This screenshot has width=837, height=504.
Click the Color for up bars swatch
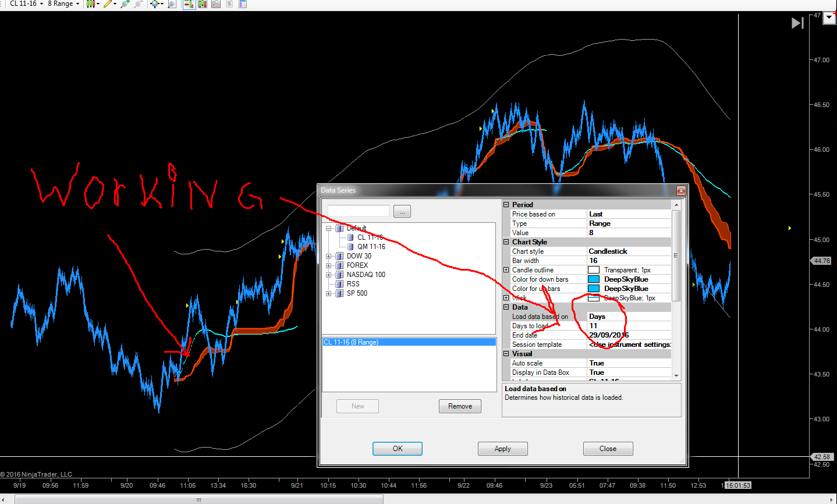point(594,289)
